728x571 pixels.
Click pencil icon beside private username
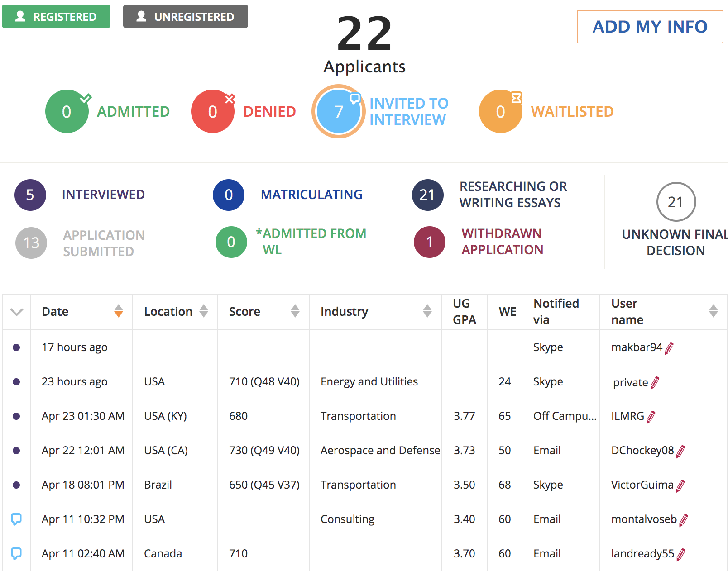[655, 383]
